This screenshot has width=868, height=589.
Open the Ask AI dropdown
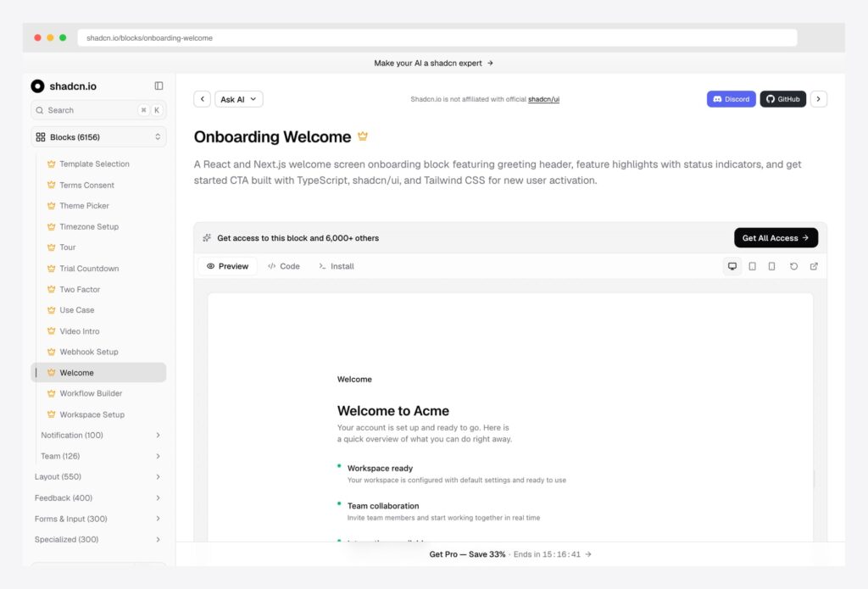[238, 99]
